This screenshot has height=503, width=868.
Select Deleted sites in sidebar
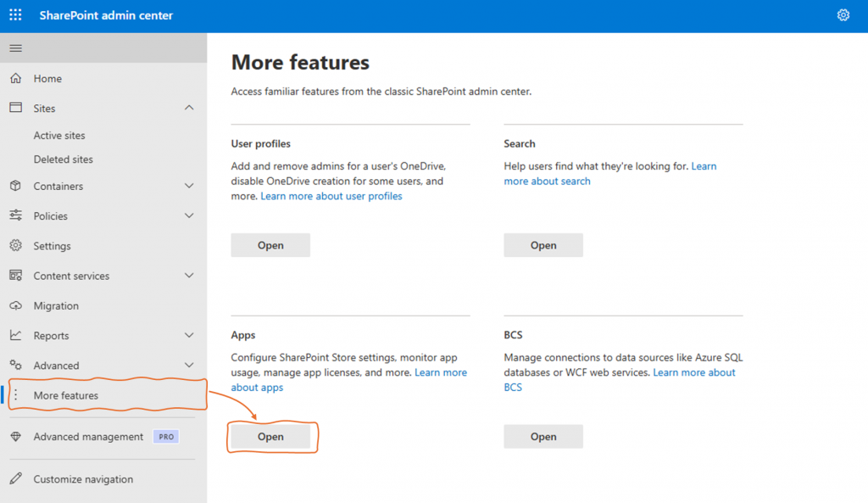point(63,159)
